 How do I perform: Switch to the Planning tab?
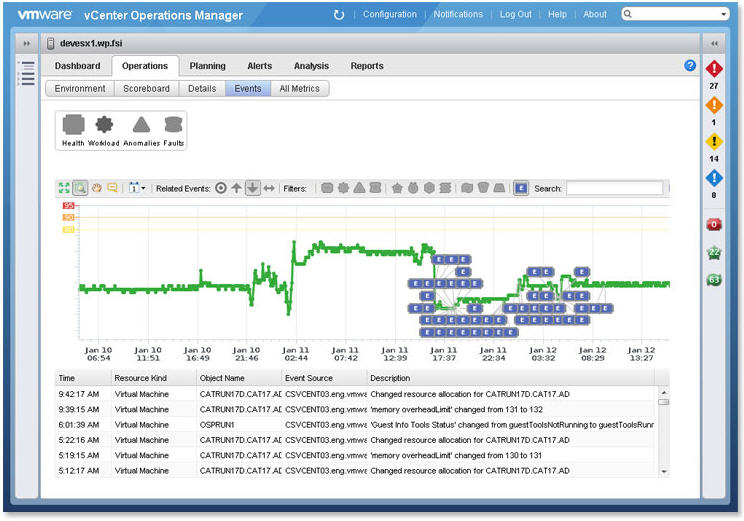click(207, 66)
